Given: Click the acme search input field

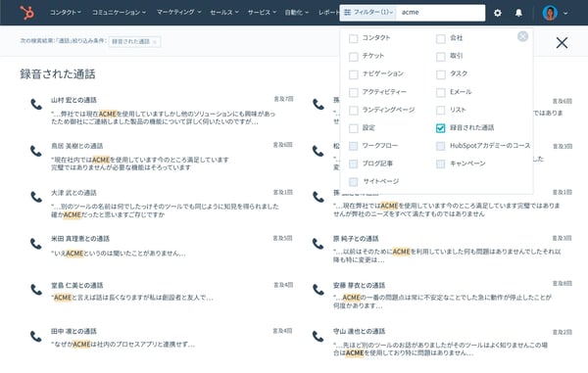Looking at the screenshot, I should (x=441, y=13).
